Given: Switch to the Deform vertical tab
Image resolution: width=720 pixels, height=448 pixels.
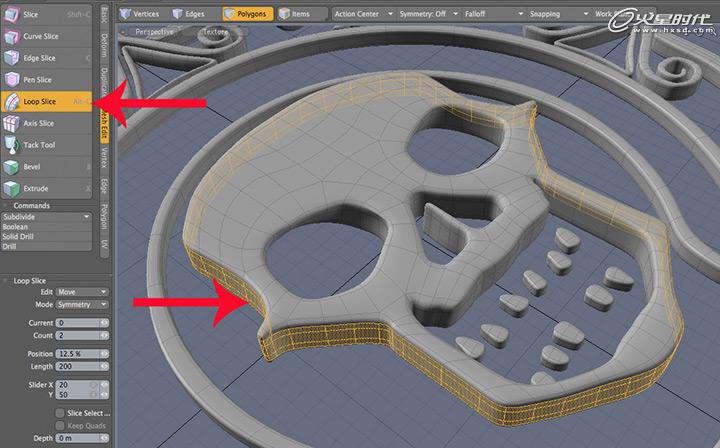Looking at the screenshot, I should 104,45.
